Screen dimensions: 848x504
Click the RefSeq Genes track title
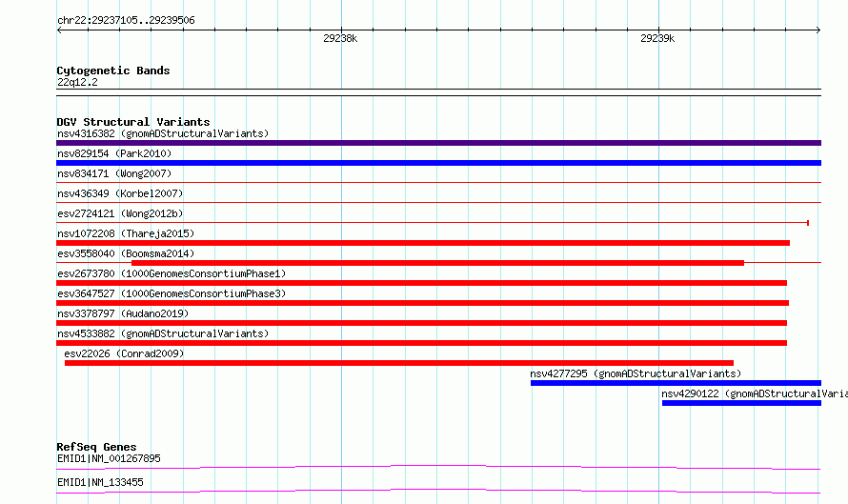[x=96, y=447]
